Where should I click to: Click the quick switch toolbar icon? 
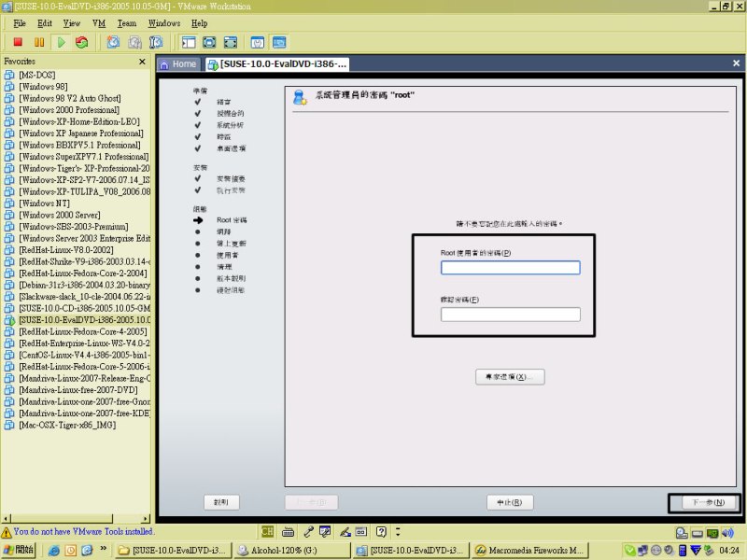[x=230, y=42]
